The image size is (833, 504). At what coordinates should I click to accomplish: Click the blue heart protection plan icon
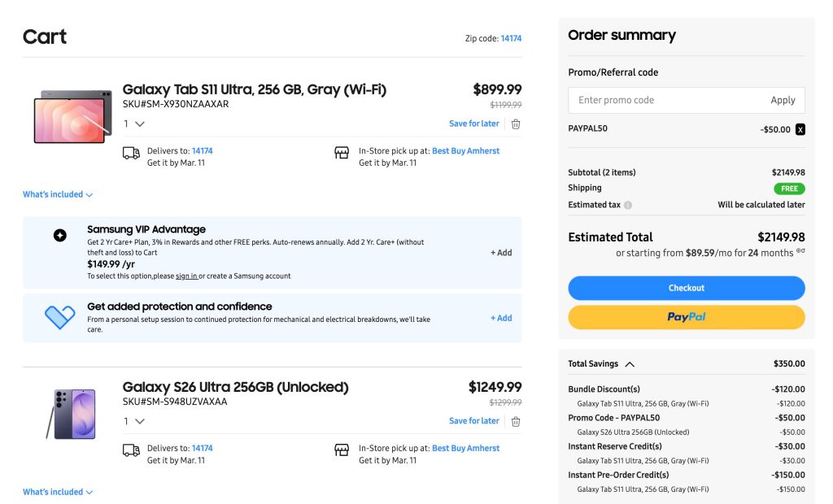click(x=59, y=318)
